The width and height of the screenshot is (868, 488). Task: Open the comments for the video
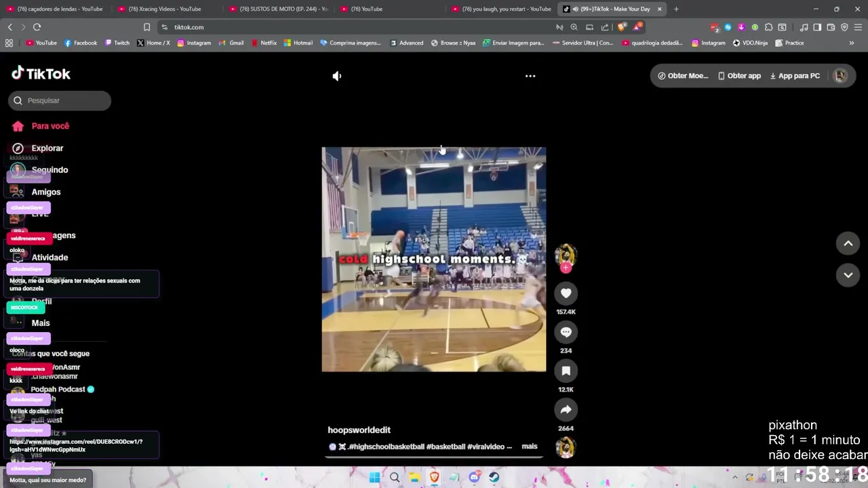click(566, 332)
